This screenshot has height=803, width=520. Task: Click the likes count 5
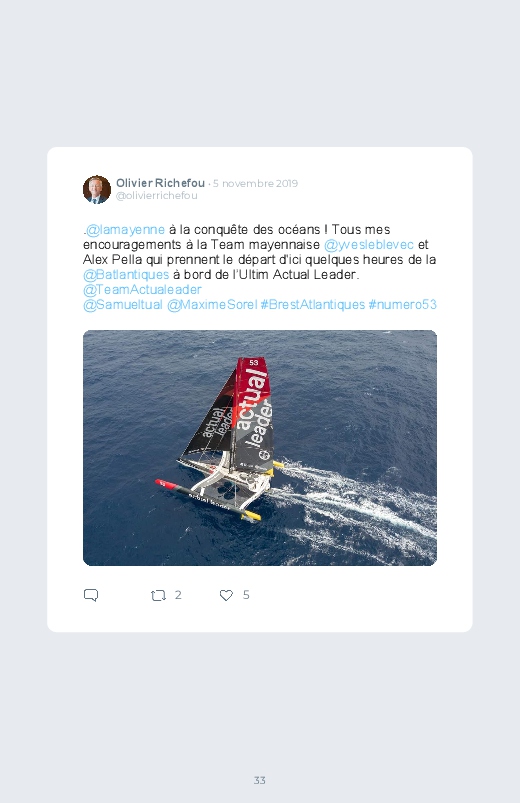tap(246, 595)
